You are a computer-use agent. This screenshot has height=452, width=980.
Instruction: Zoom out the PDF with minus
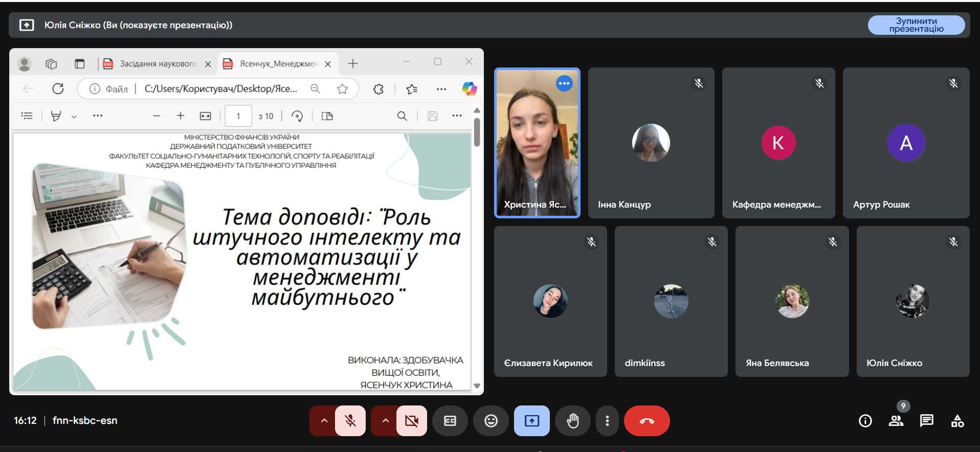point(157,116)
